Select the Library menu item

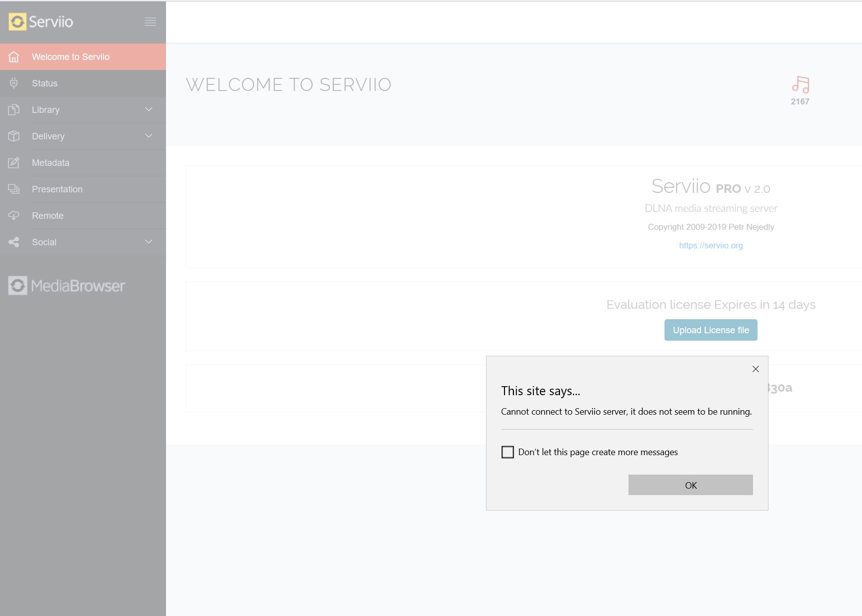coord(83,110)
